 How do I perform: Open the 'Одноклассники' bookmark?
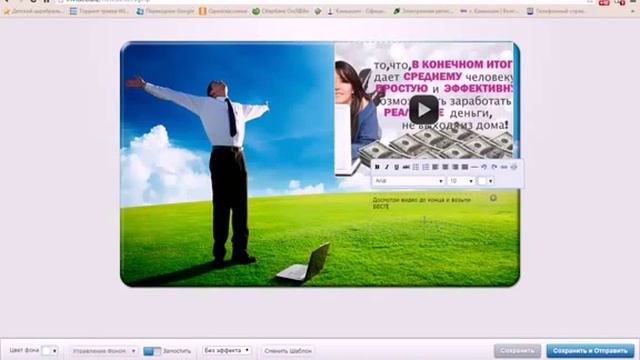point(223,11)
